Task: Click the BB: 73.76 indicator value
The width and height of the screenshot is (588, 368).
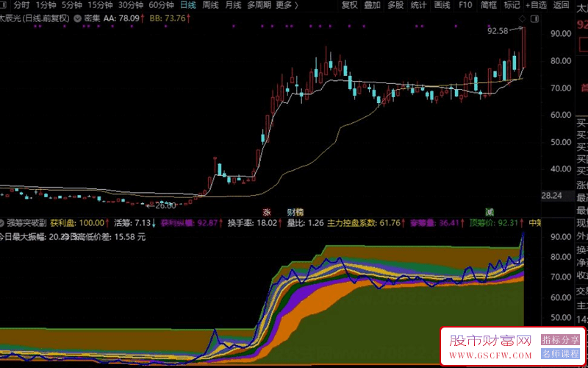Action: point(170,18)
